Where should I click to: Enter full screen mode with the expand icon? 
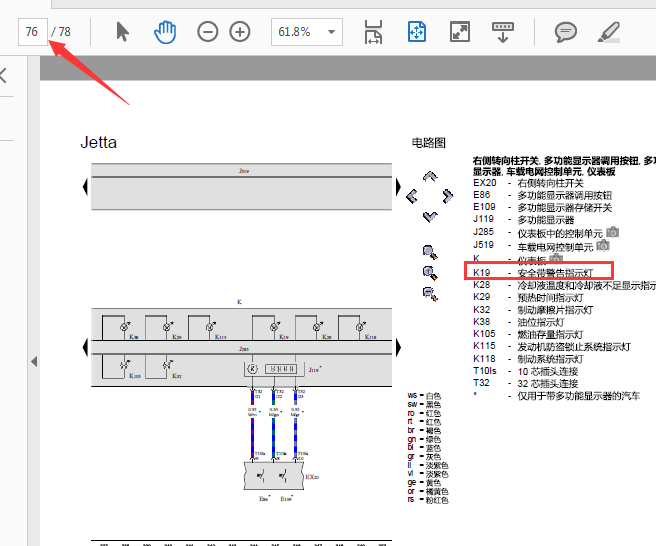[x=460, y=32]
